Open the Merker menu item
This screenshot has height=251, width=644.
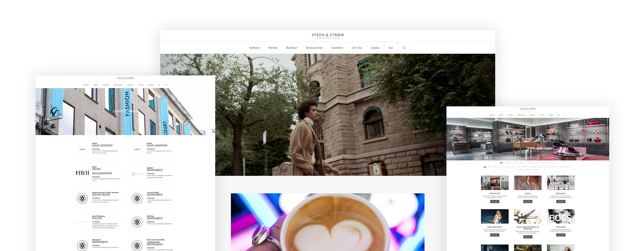point(273,48)
